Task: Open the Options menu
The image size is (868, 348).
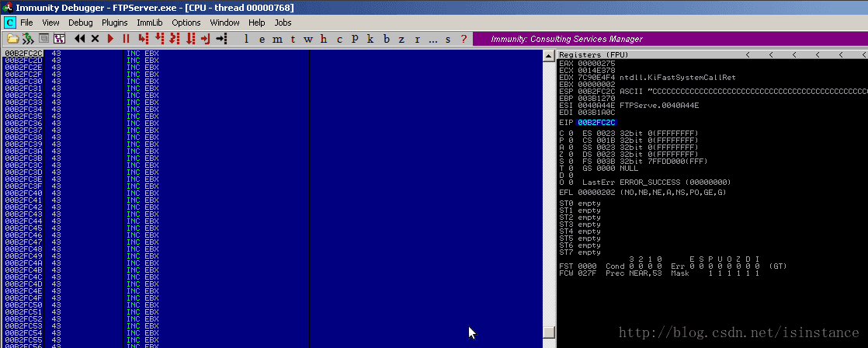Action: coord(186,23)
